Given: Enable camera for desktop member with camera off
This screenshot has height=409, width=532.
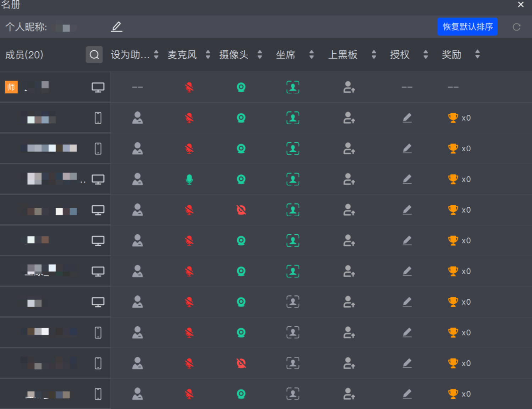Looking at the screenshot, I should click(x=241, y=210).
